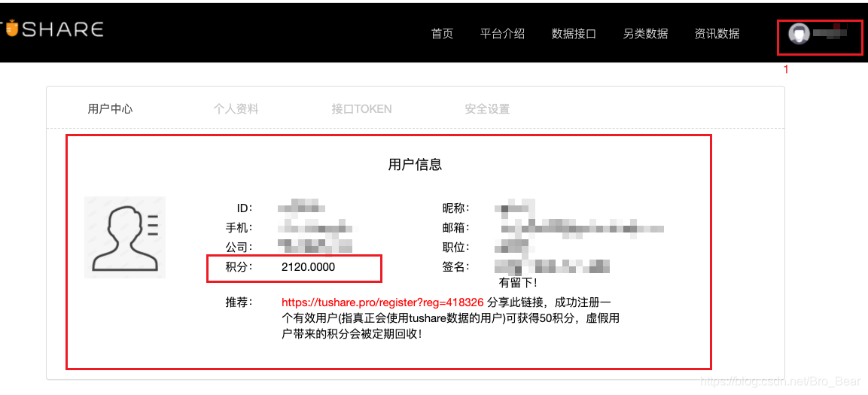The width and height of the screenshot is (868, 395).
Task: Click the points value 2120.0000
Action: tap(309, 268)
